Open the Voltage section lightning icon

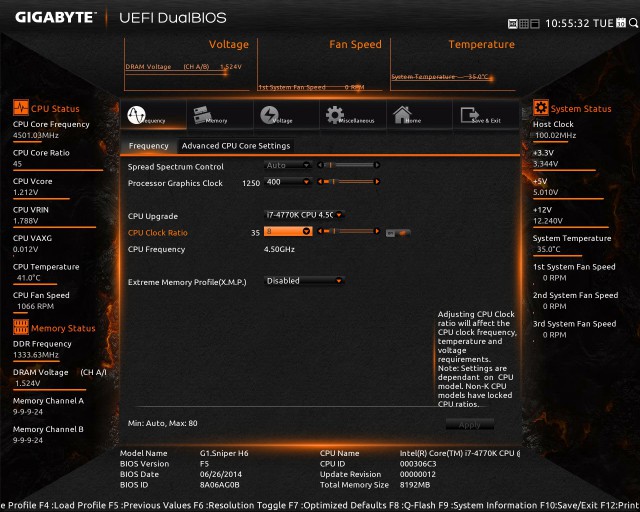point(269,115)
